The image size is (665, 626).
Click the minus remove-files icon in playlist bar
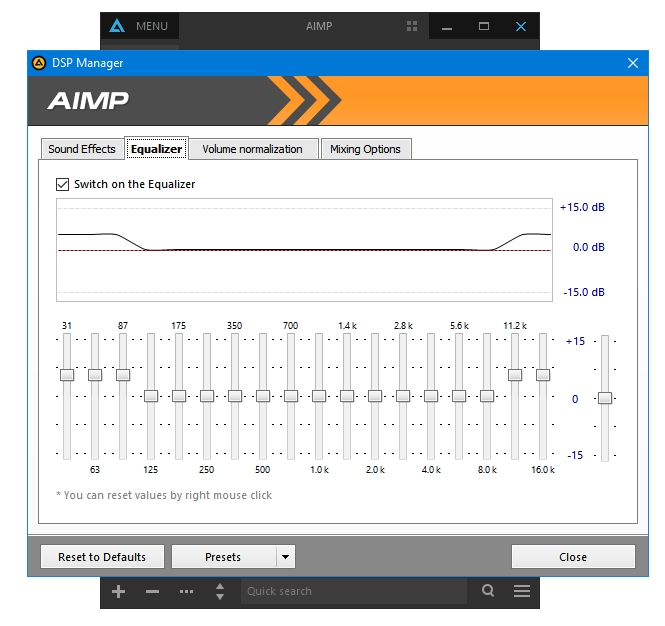[152, 591]
